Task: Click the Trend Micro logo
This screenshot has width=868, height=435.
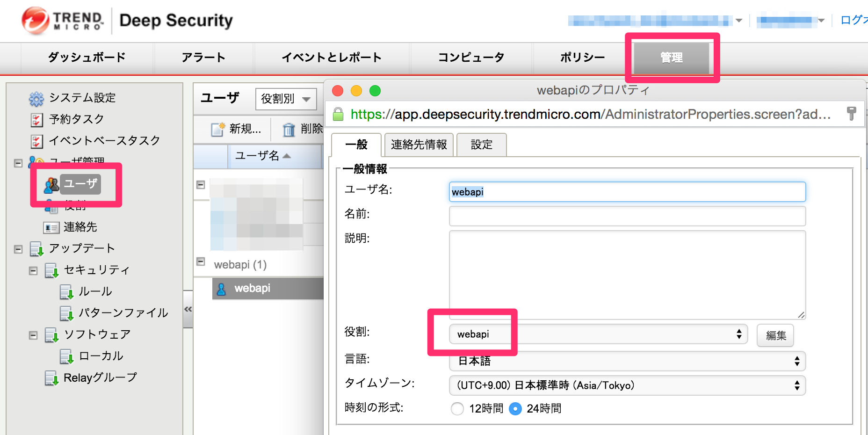Action: [x=62, y=21]
